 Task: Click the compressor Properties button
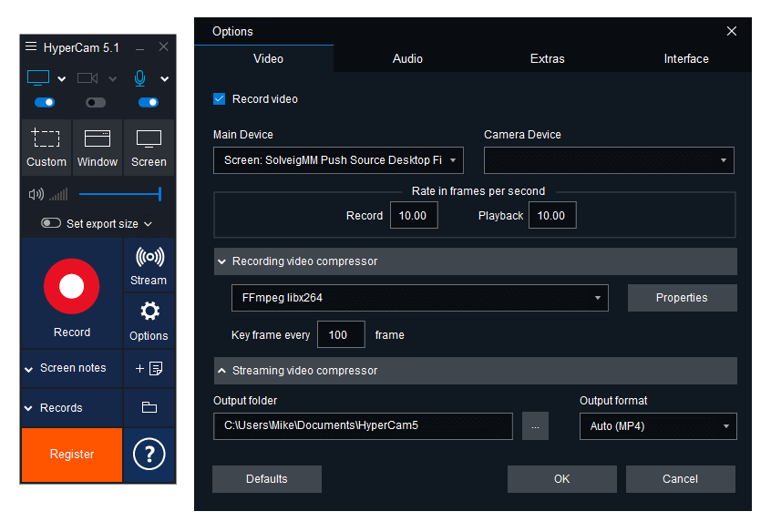pyautogui.click(x=681, y=298)
